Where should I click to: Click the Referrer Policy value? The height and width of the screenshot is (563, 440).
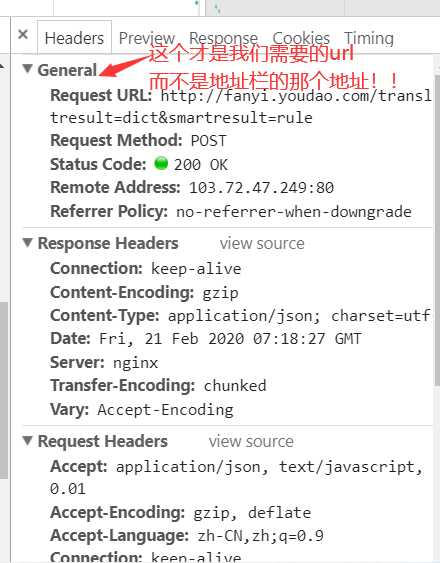(293, 212)
